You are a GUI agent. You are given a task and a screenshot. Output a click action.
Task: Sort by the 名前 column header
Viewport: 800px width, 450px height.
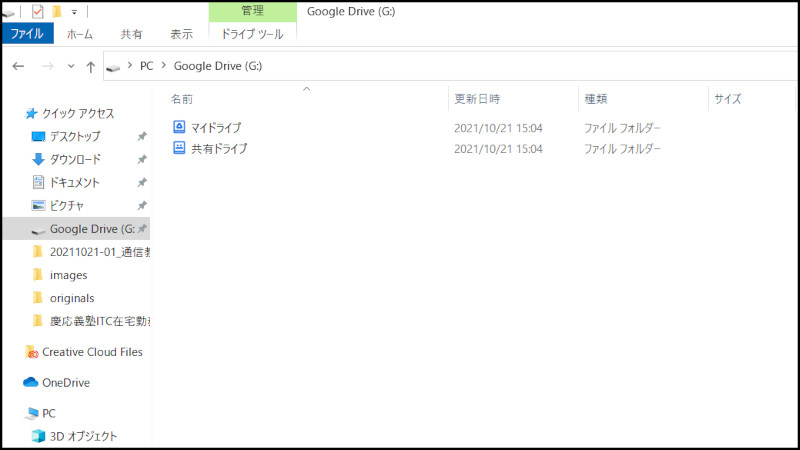click(x=182, y=99)
